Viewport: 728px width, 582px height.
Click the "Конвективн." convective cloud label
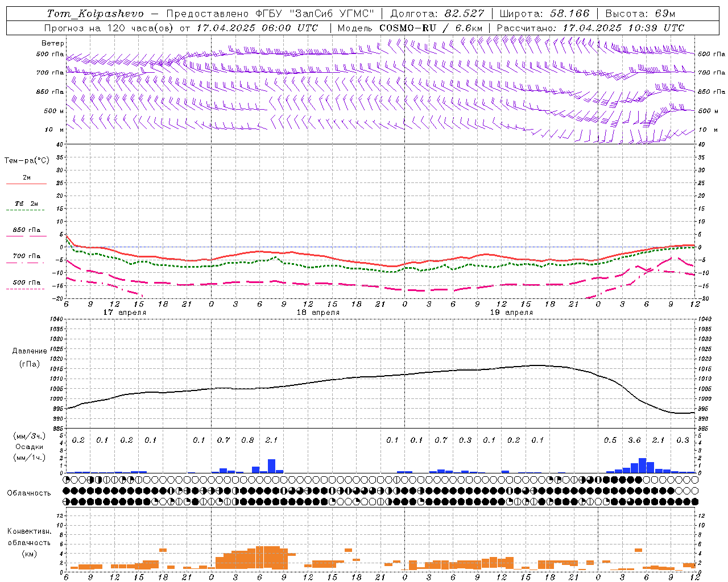(x=29, y=531)
